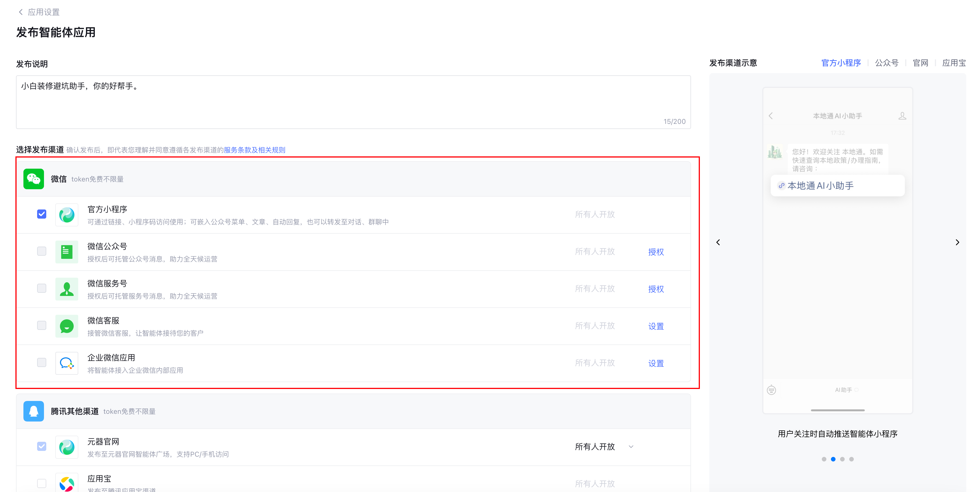Go to previous preview with left chevron
Screen dimensions: 980x492
click(x=718, y=243)
